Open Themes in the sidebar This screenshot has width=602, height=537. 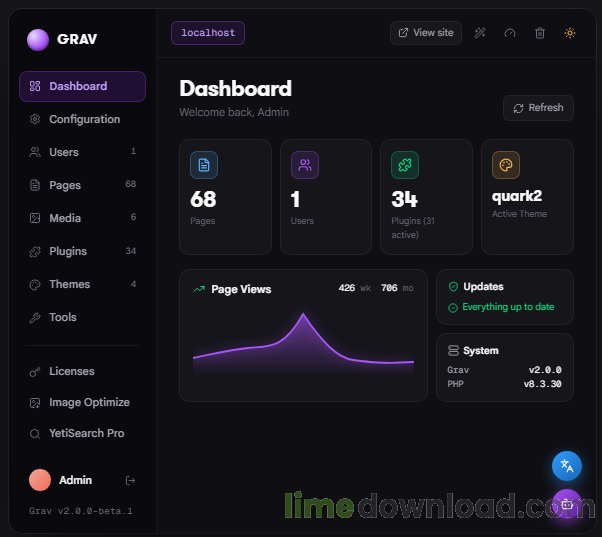(82, 284)
